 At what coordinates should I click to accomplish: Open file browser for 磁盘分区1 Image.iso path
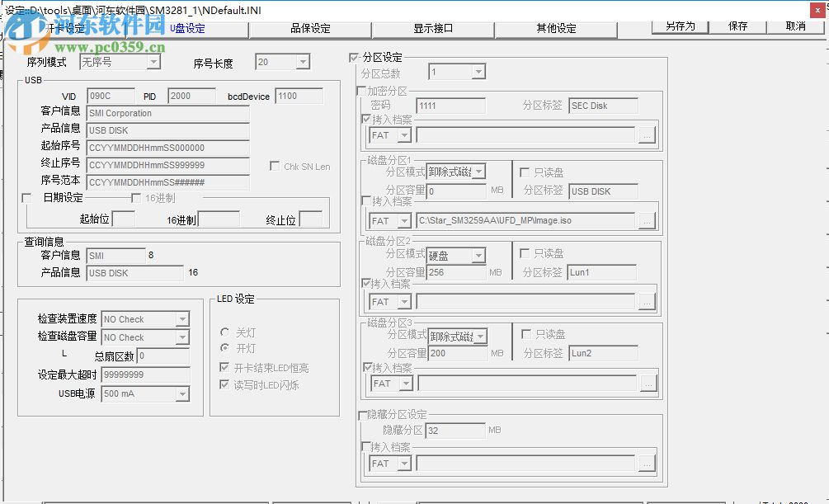pyautogui.click(x=648, y=220)
